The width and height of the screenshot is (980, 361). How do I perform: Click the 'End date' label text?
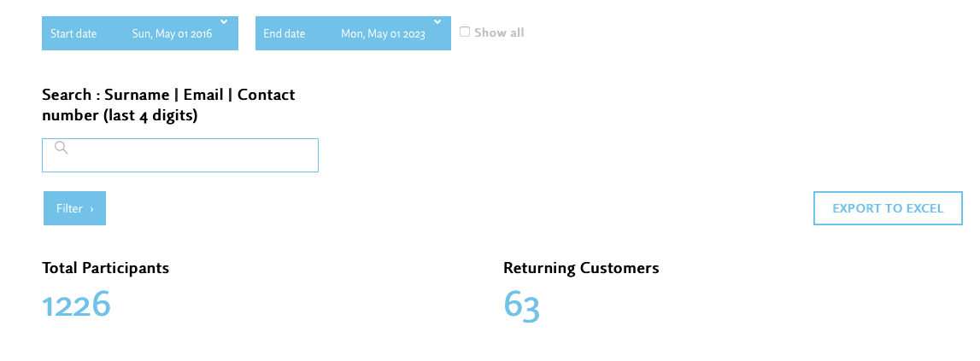point(284,34)
